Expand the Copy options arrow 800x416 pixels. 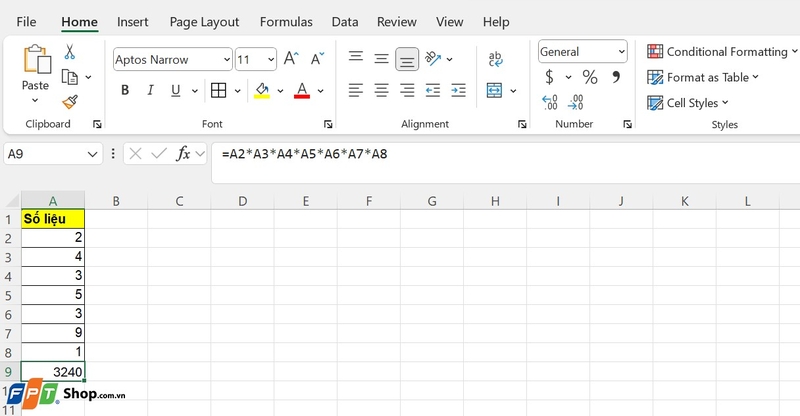88,77
